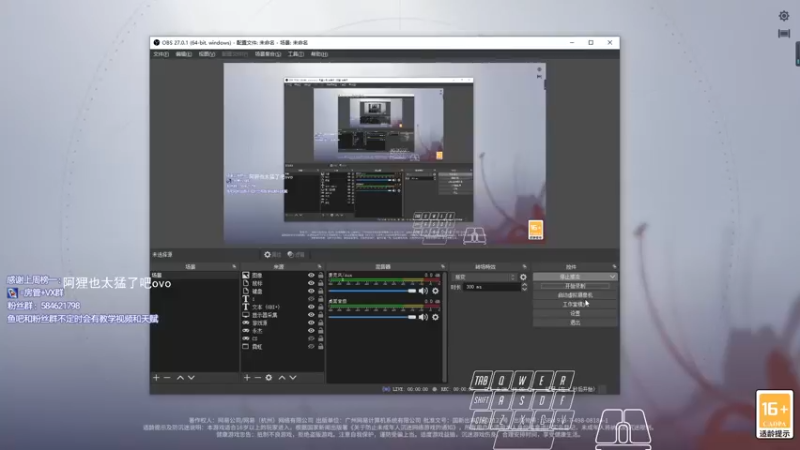
Task: Click 开始录制 Start Recording button
Action: click(575, 286)
